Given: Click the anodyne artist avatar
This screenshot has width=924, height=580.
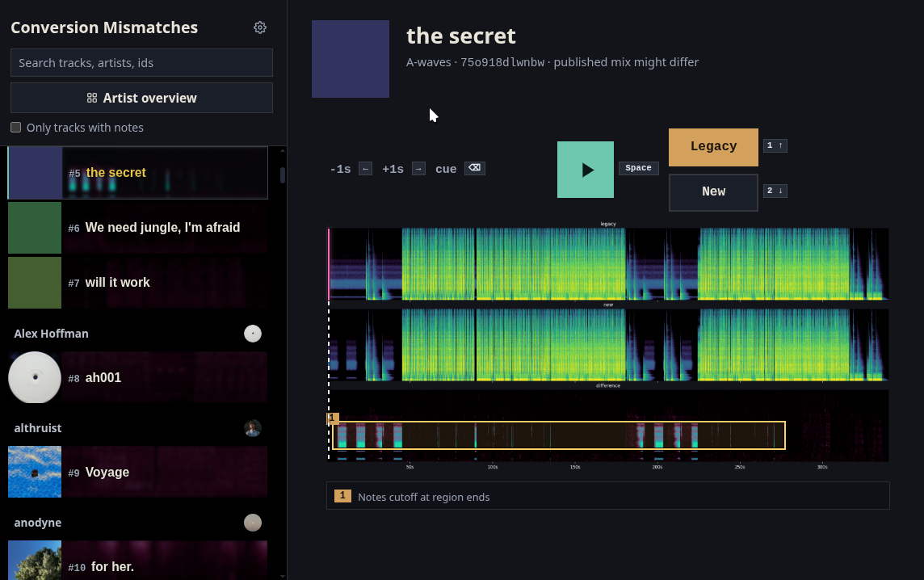Looking at the screenshot, I should coord(253,522).
